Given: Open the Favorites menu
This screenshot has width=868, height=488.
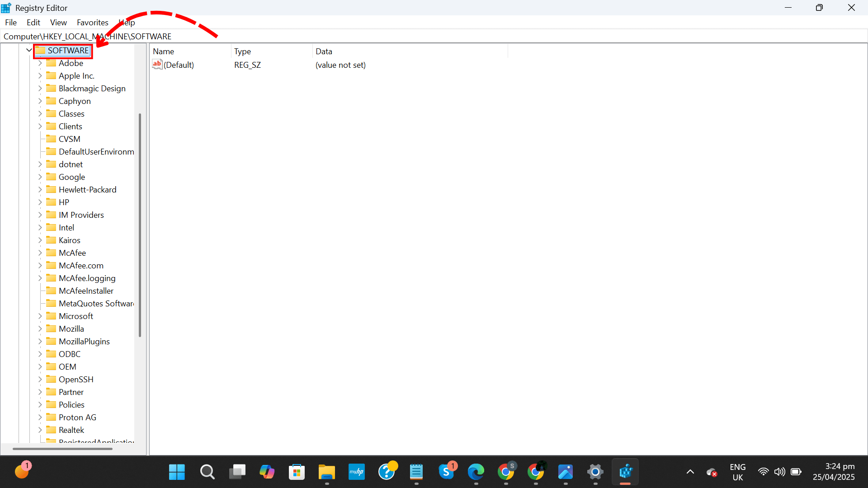Looking at the screenshot, I should pyautogui.click(x=92, y=22).
